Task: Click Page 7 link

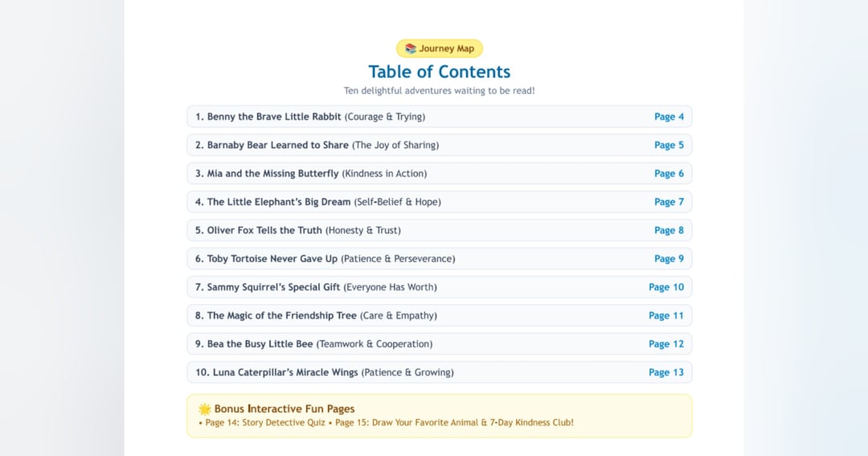Action: 669,202
